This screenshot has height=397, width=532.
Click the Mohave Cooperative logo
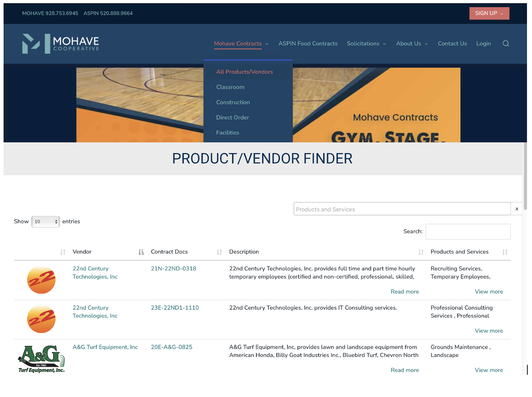coord(60,44)
